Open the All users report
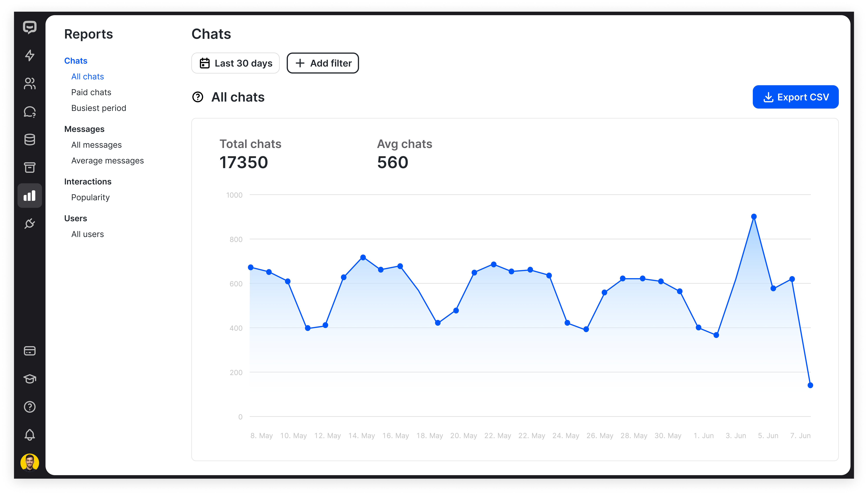This screenshot has height=495, width=868. click(87, 234)
